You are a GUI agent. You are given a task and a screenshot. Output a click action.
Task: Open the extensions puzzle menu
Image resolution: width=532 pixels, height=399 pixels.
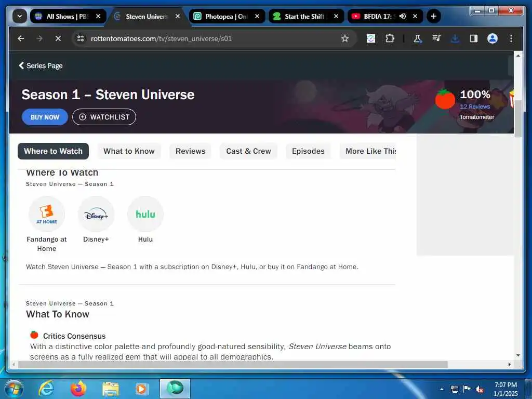pyautogui.click(x=390, y=38)
